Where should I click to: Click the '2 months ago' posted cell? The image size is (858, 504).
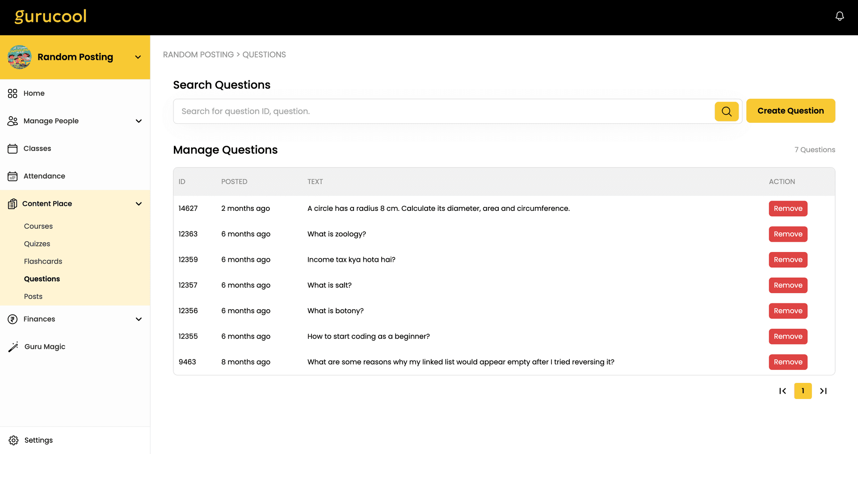(246, 209)
